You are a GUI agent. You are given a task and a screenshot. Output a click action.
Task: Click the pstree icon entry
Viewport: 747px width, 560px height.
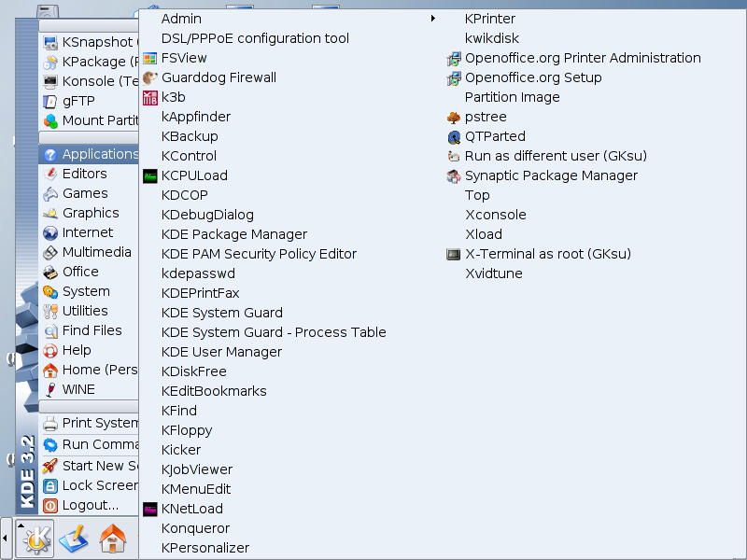pos(454,117)
